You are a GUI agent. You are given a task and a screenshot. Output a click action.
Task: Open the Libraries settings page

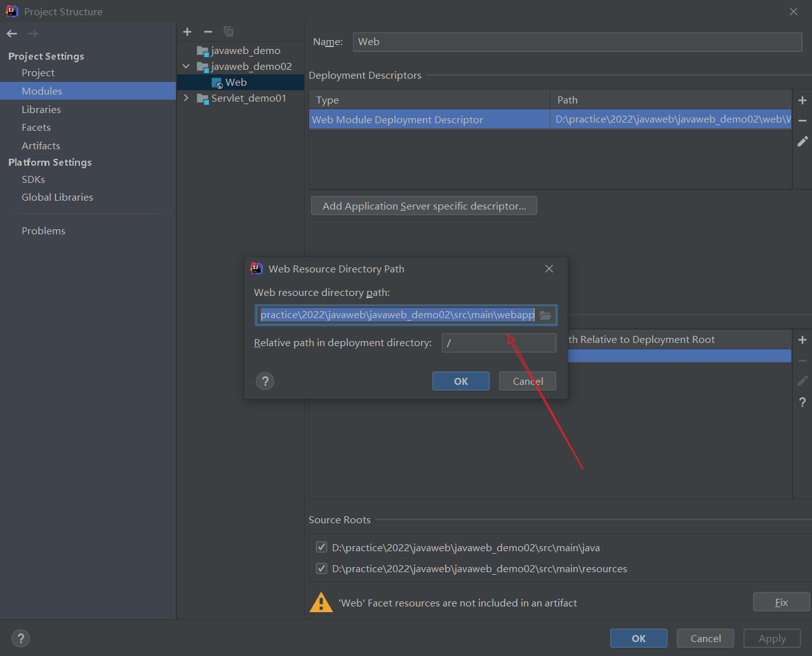[x=41, y=109]
